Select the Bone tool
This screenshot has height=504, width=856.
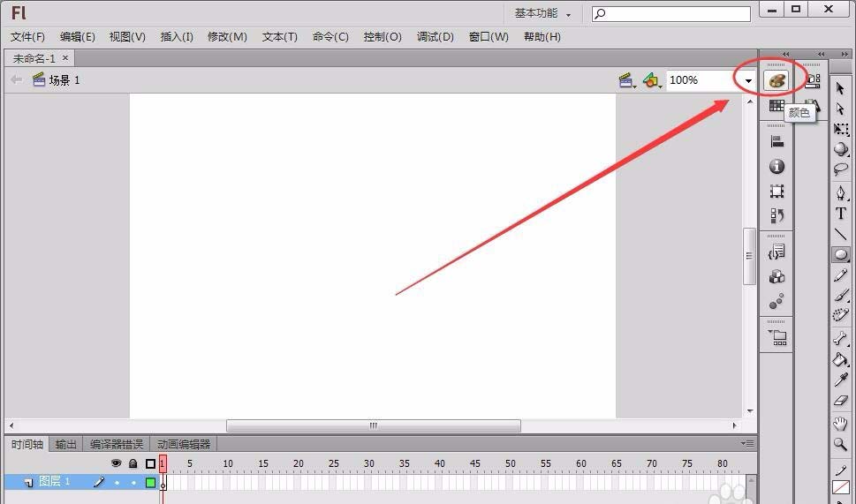click(841, 339)
